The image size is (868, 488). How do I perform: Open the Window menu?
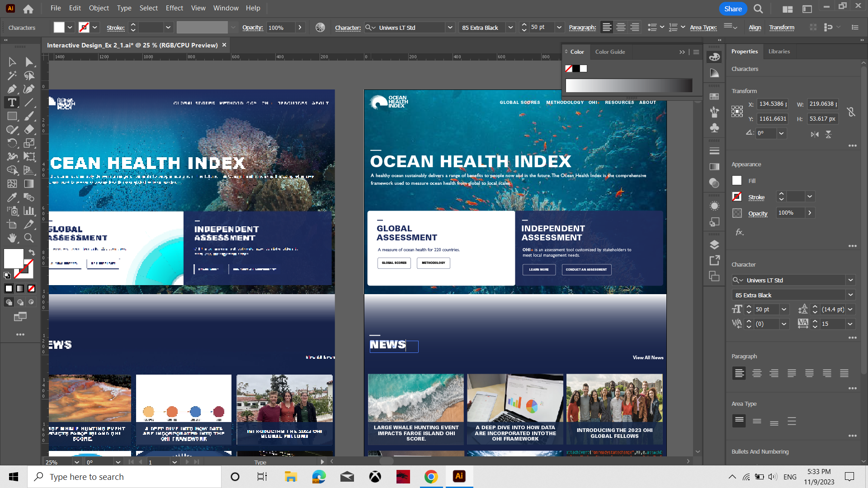226,8
